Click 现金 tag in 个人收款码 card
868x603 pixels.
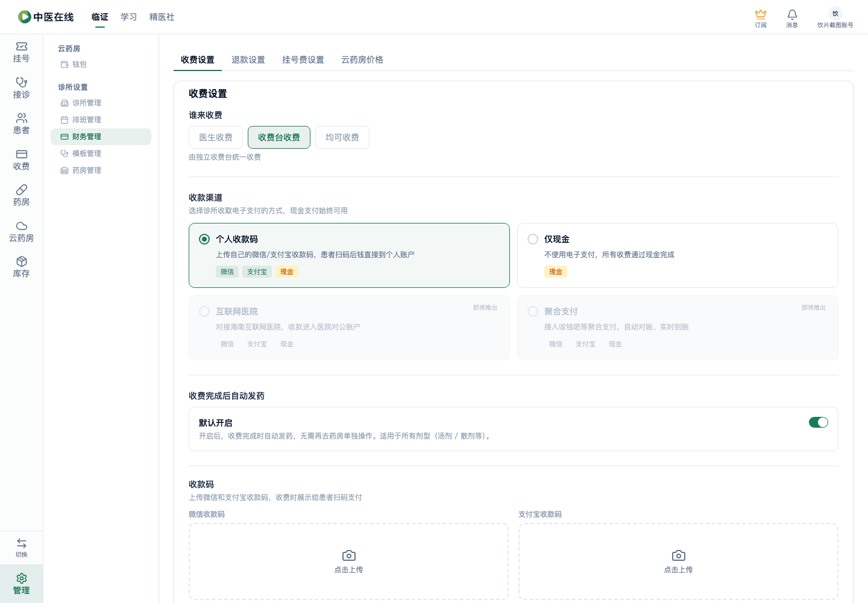pos(287,272)
